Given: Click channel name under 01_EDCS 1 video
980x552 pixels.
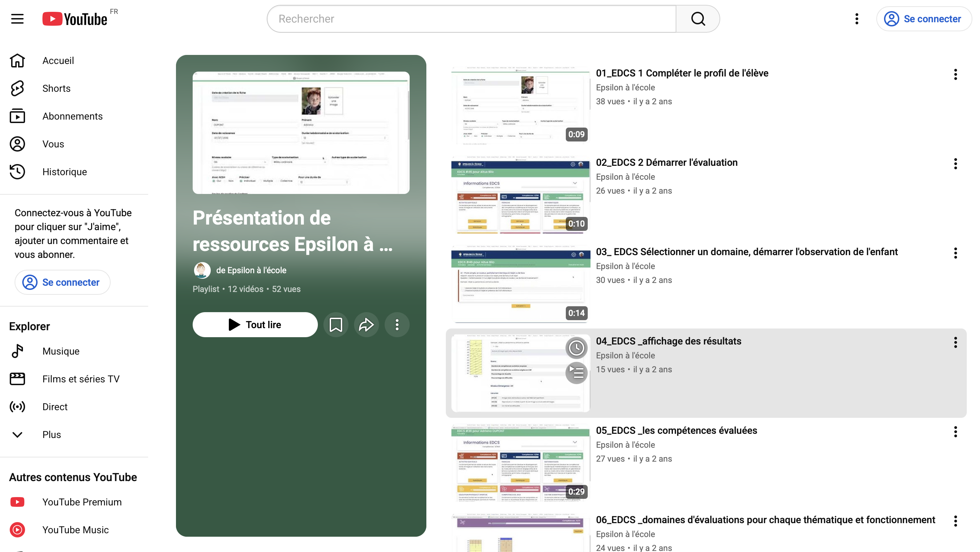Looking at the screenshot, I should (x=625, y=88).
